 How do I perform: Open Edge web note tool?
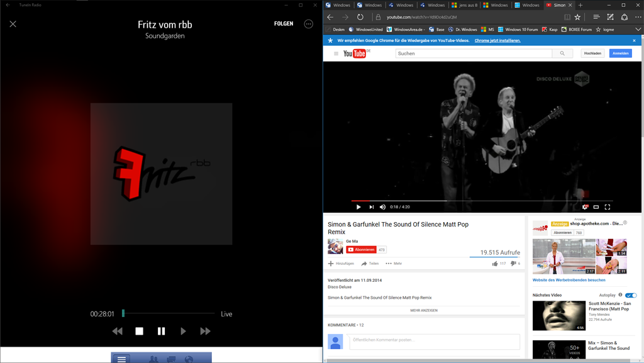tap(610, 17)
